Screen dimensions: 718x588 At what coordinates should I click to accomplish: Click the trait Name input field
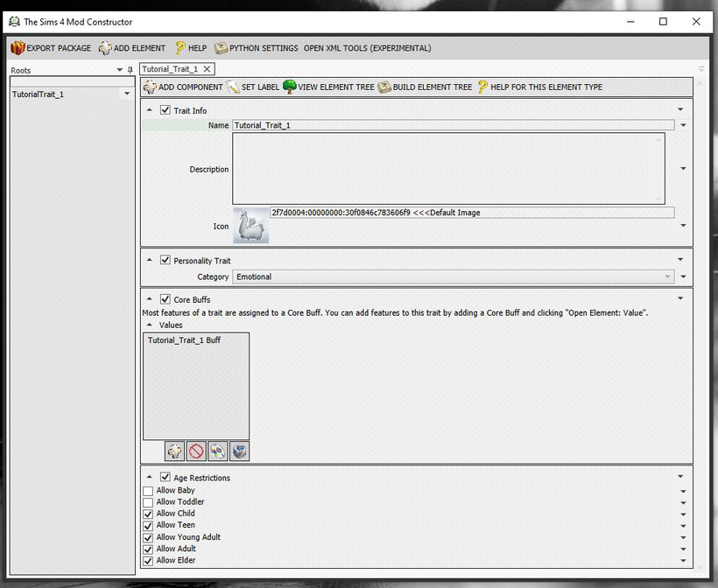click(x=453, y=125)
